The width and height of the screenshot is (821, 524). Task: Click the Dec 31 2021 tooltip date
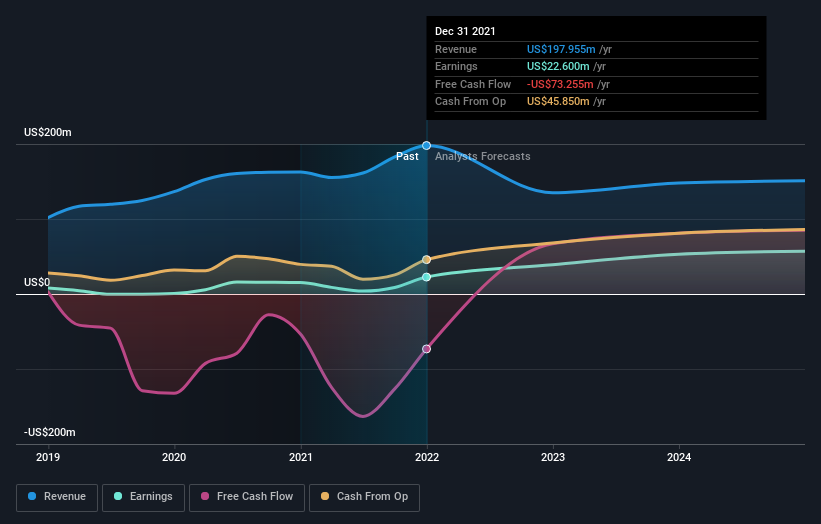(x=465, y=31)
